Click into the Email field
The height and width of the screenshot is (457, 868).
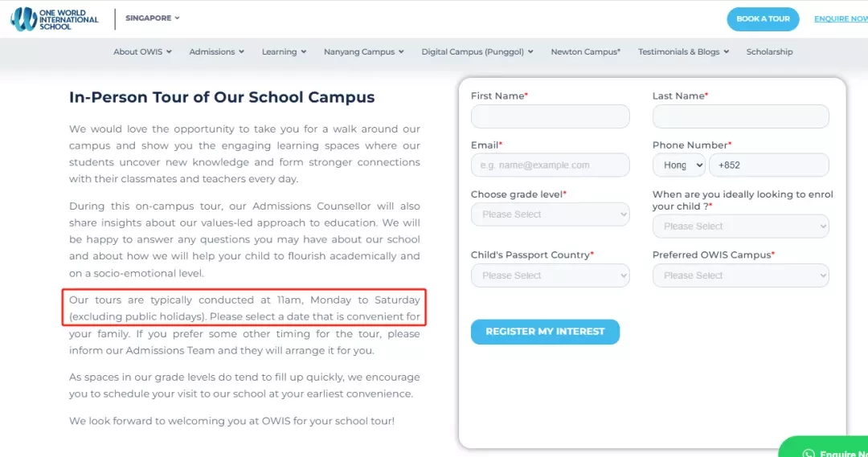(x=551, y=165)
